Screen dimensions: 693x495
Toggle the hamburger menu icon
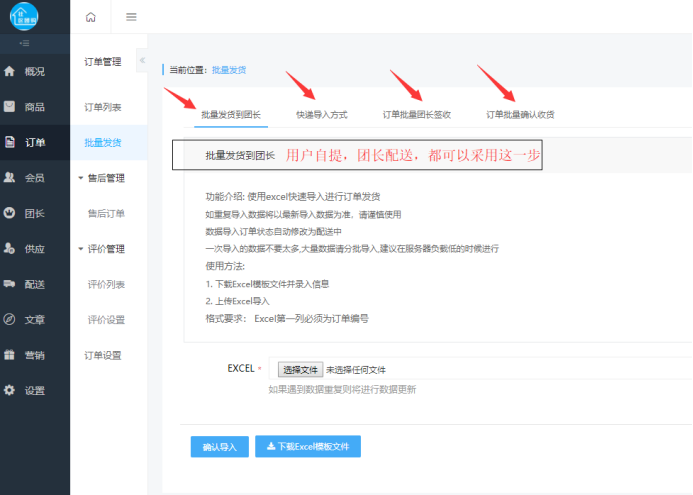[x=131, y=17]
